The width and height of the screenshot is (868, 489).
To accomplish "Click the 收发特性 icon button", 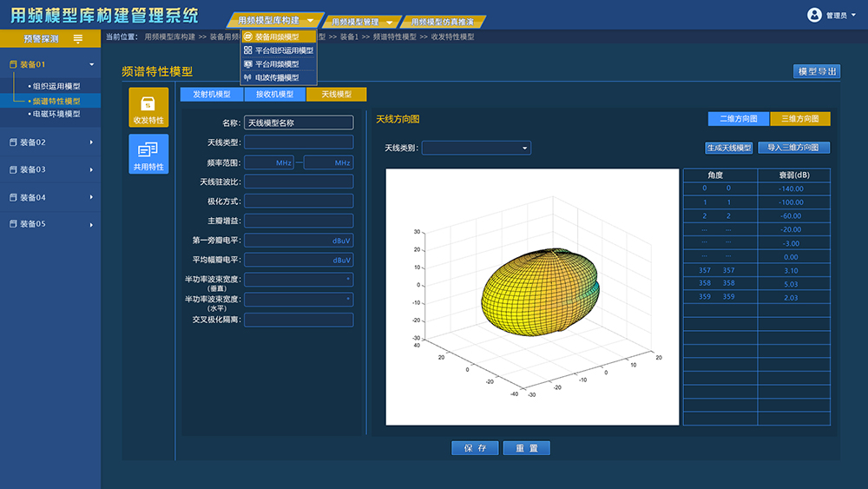I will (x=148, y=108).
